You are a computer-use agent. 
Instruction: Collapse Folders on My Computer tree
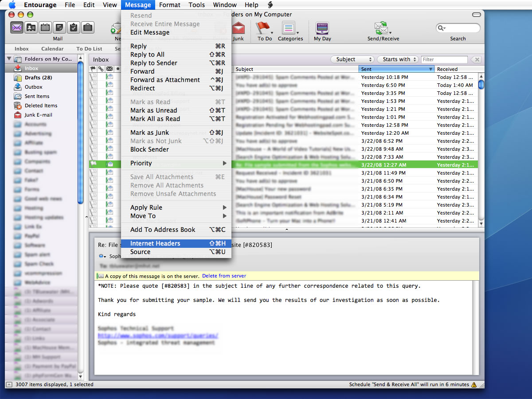click(9, 59)
